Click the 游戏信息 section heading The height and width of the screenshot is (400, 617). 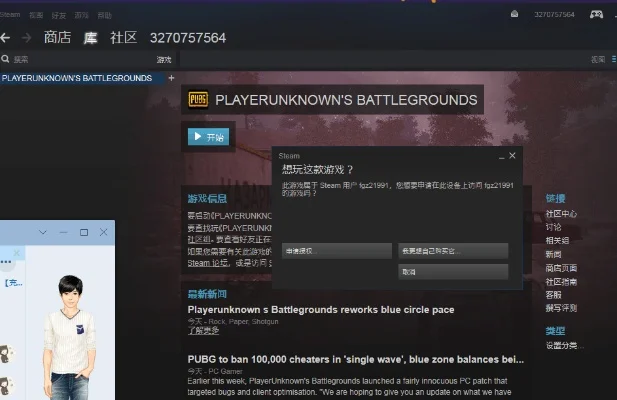click(207, 199)
